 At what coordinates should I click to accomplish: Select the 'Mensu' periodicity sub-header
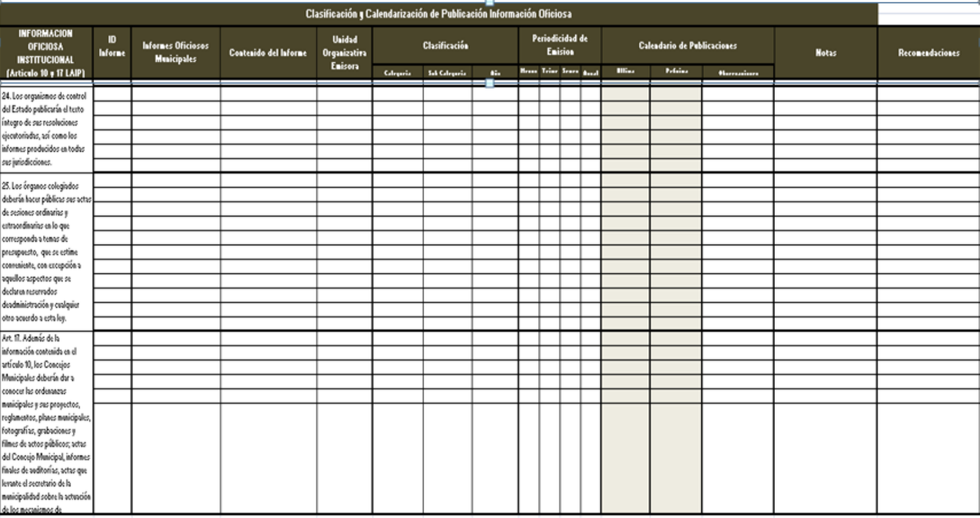point(529,72)
